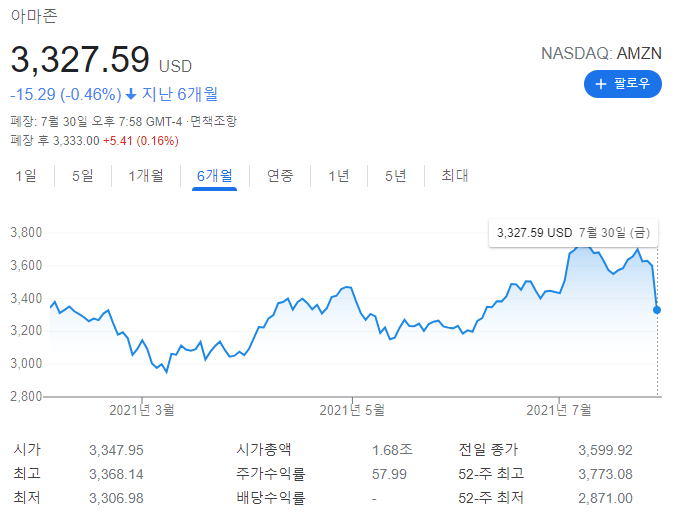Click the 3,200 y-axis label
This screenshot has width=687, height=532.
[x=26, y=330]
